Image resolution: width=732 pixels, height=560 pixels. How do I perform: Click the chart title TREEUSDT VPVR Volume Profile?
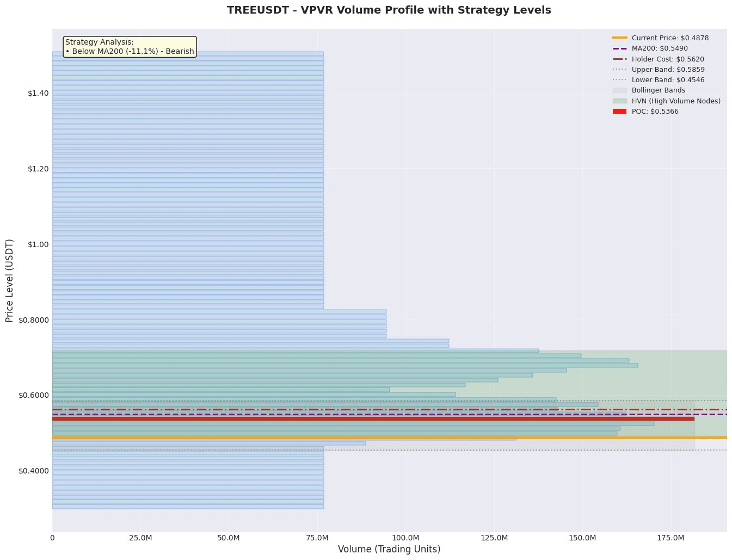[x=389, y=10]
